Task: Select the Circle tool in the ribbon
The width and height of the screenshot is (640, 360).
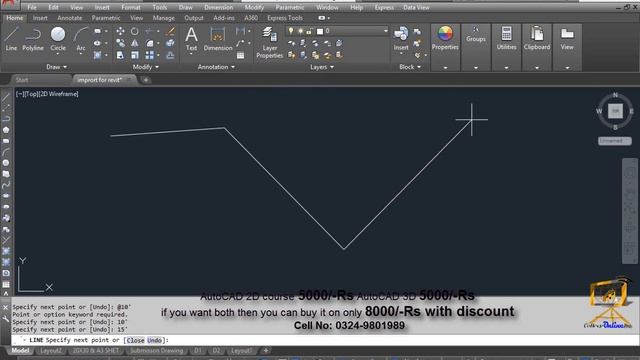Action: tap(58, 39)
